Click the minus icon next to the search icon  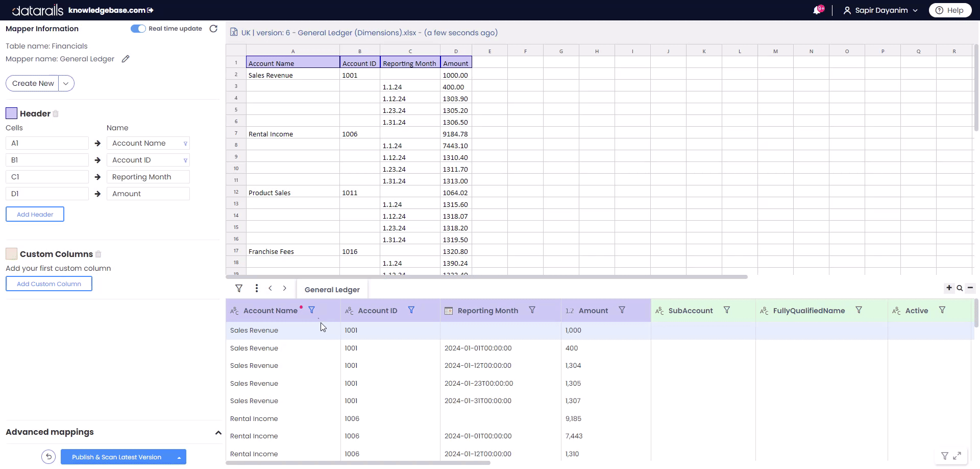click(x=969, y=288)
